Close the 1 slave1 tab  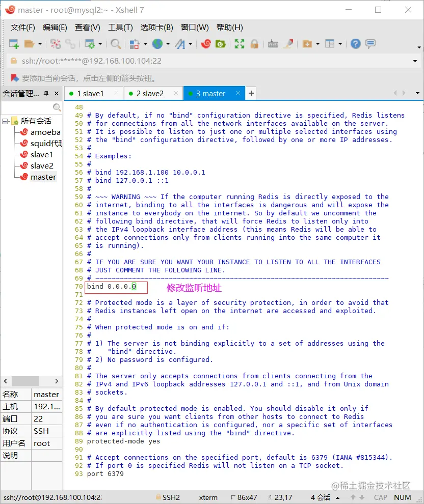coord(117,93)
